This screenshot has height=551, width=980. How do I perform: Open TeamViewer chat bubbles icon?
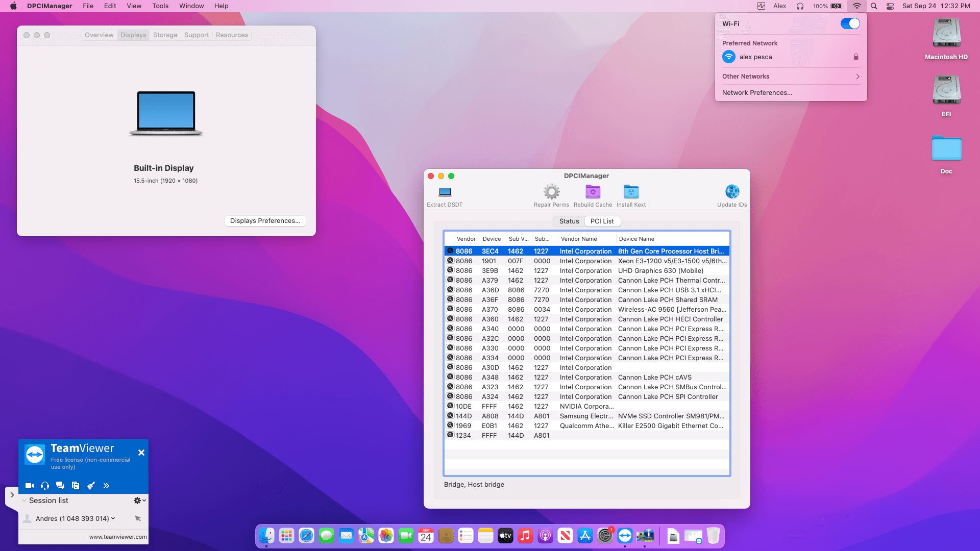point(60,486)
